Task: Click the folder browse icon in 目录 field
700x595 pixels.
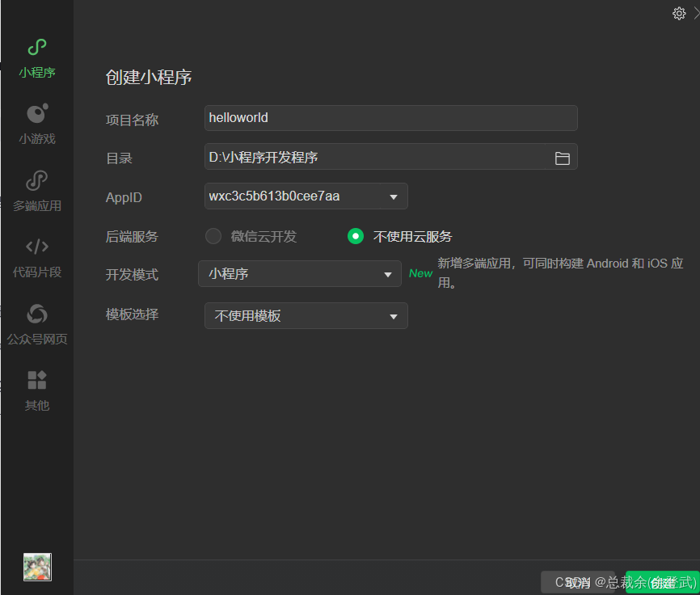Action: pos(562,158)
